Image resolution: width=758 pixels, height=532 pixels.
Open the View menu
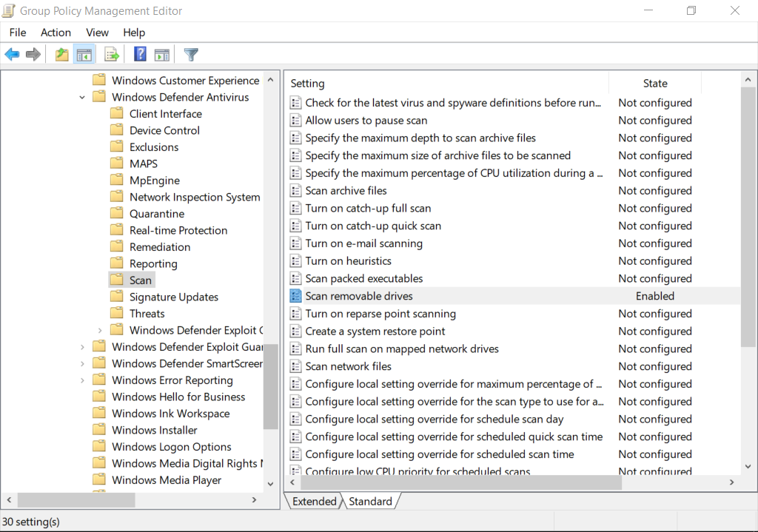97,33
